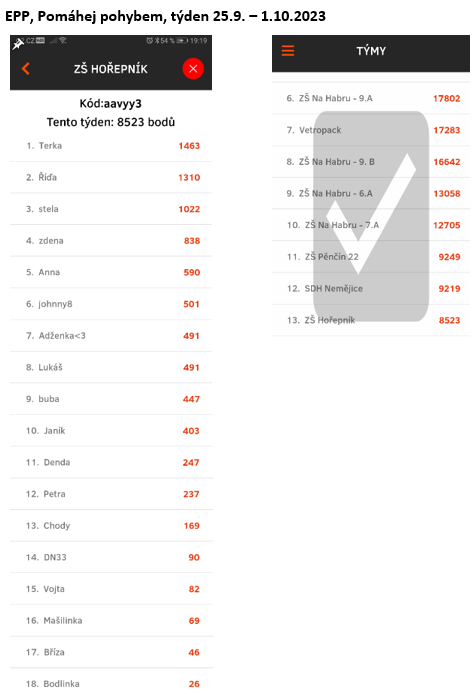Select johnny8 in the member list

(x=111, y=304)
